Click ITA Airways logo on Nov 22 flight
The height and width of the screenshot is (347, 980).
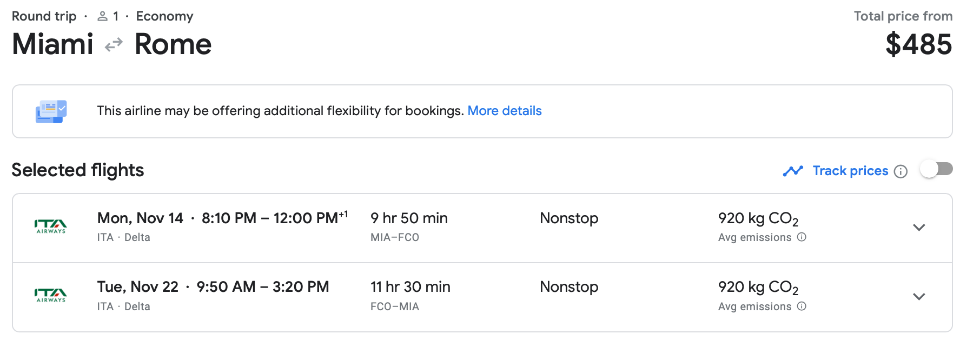[51, 296]
